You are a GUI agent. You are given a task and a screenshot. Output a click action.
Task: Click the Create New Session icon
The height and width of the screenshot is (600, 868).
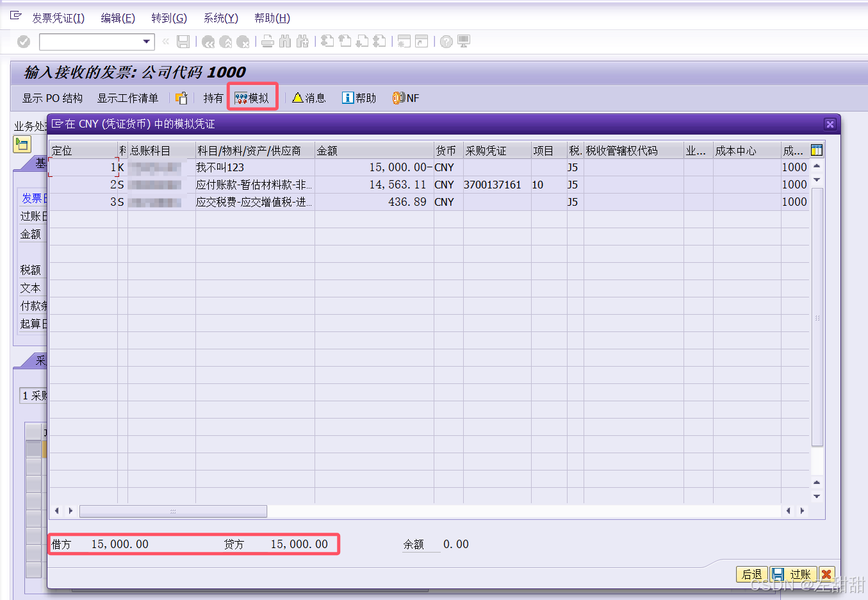[404, 42]
